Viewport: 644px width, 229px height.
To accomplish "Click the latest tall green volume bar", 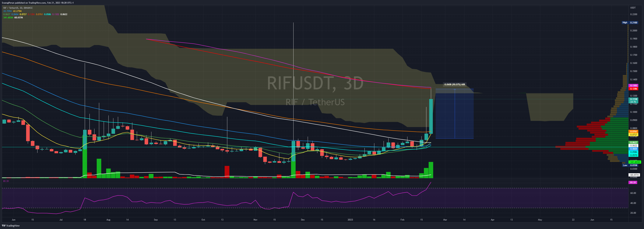I will pyautogui.click(x=431, y=170).
